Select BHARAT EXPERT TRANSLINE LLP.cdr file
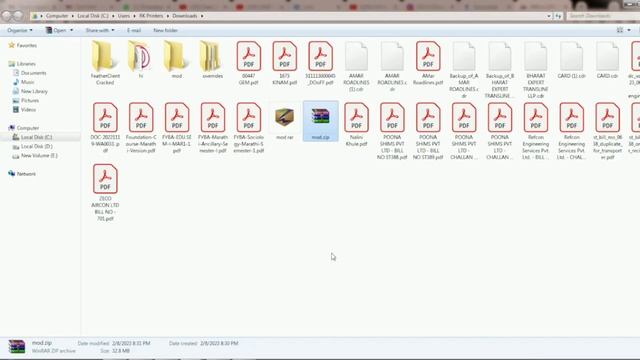Viewport: 640px width, 360px height. 536,69
